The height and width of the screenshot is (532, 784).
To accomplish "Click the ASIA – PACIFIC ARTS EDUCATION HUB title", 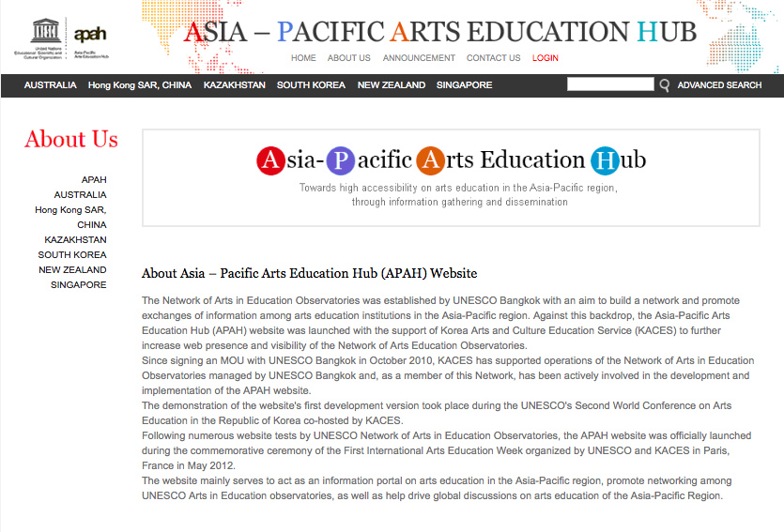I will [440, 32].
